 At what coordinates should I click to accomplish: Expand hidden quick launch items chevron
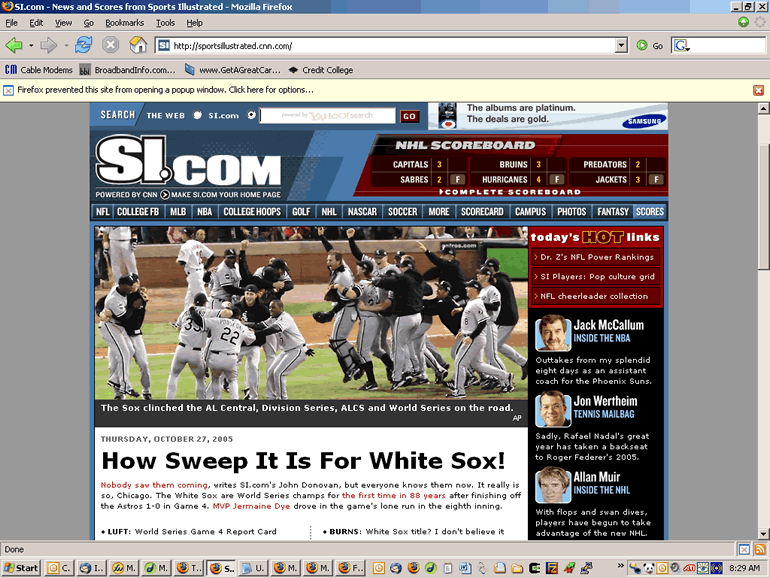[621, 566]
